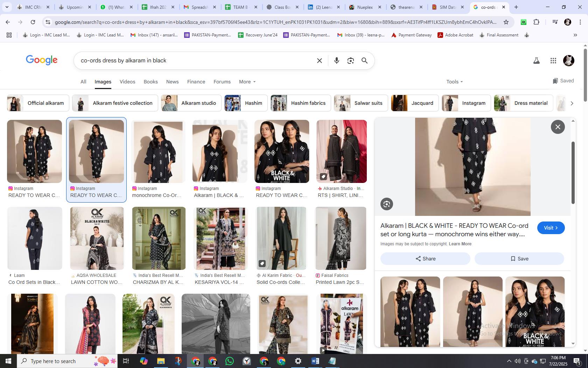
Task: Switch to the Forums tab
Action: [x=222, y=82]
